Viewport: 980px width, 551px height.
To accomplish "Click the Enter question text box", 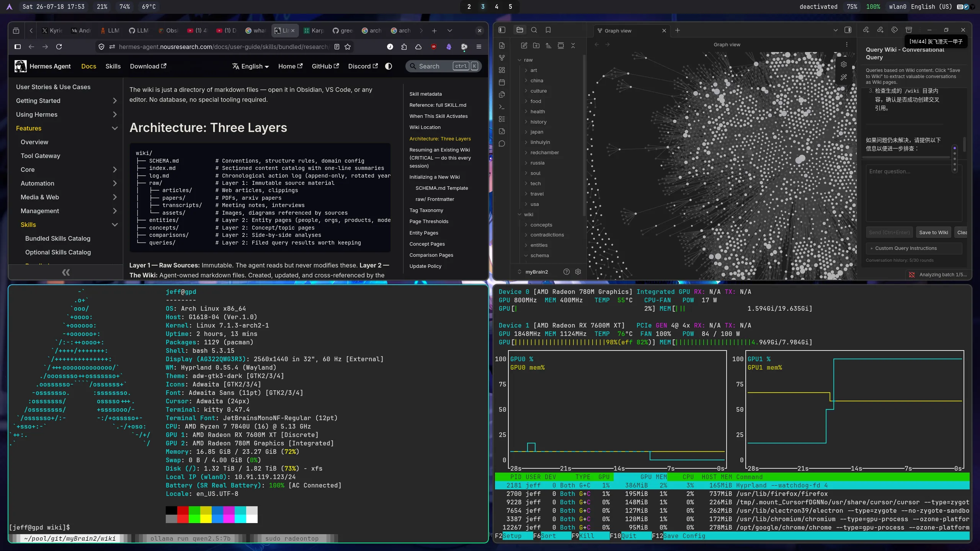I will coord(914,193).
